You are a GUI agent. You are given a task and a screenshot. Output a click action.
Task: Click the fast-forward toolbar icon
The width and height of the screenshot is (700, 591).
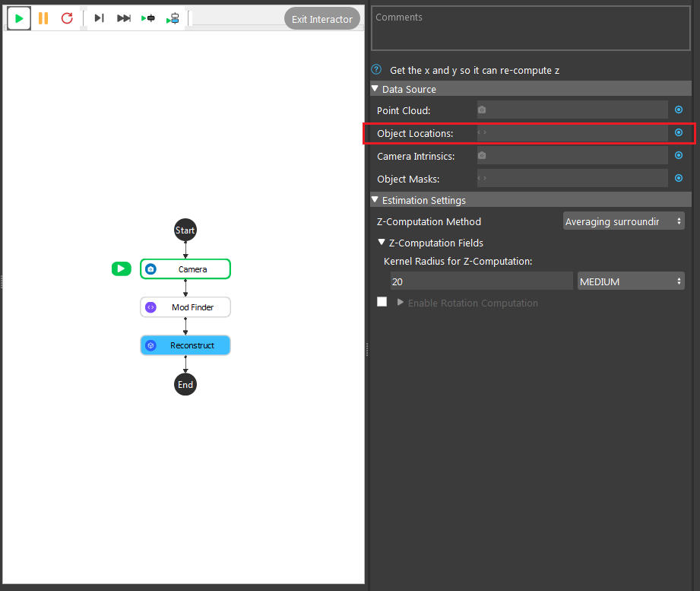click(124, 18)
